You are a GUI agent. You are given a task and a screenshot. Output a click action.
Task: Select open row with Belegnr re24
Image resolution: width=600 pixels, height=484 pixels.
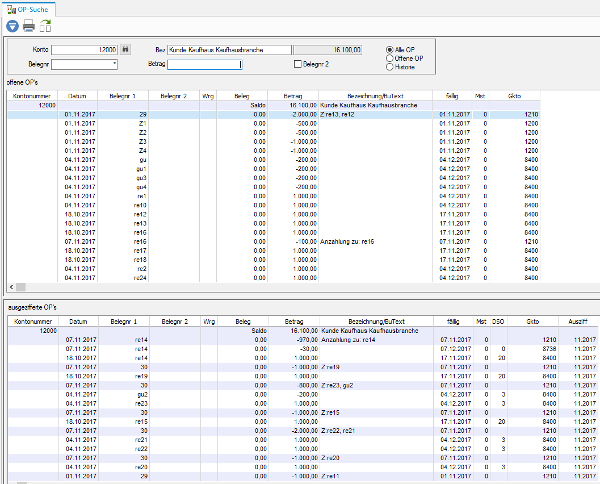click(274, 278)
